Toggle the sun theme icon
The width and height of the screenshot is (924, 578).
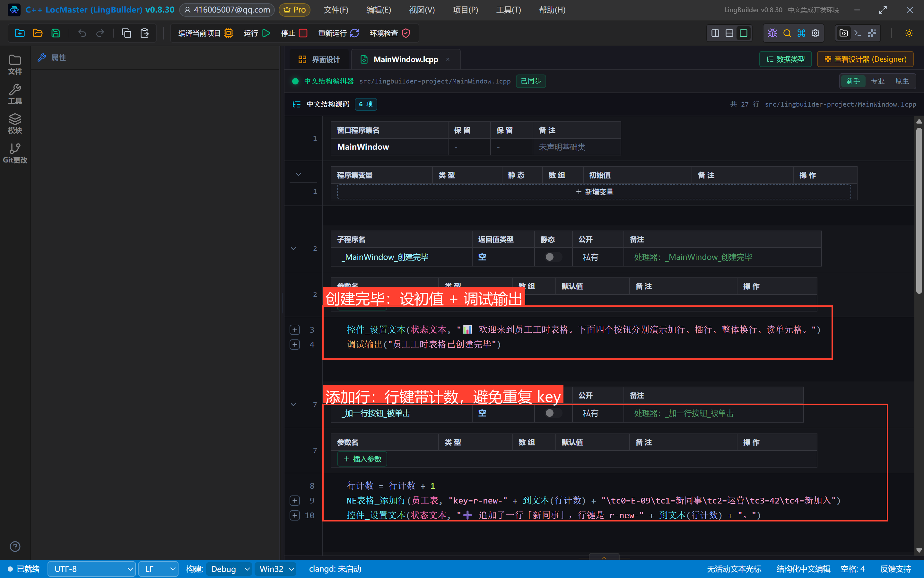(909, 33)
